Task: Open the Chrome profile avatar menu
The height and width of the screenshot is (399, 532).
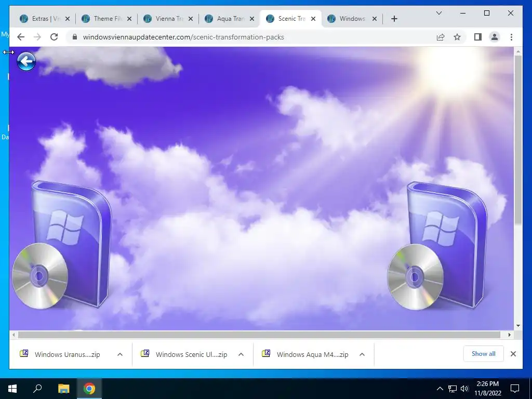Action: [495, 37]
